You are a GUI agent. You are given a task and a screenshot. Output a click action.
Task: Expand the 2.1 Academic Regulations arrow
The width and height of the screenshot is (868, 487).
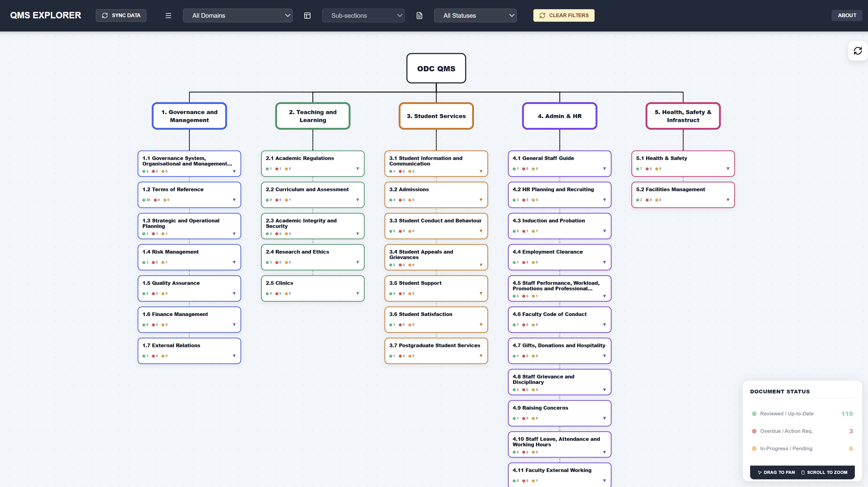pyautogui.click(x=358, y=169)
